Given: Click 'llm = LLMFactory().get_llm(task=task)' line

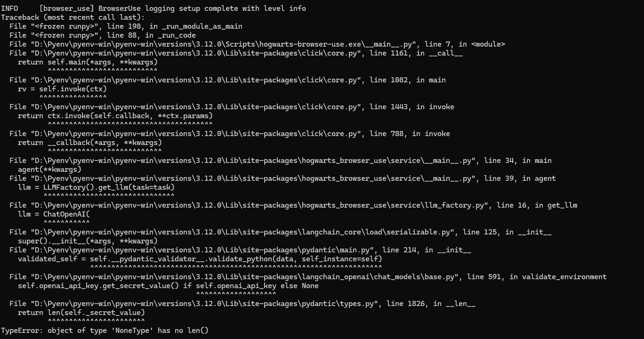Looking at the screenshot, I should pyautogui.click(x=96, y=187).
